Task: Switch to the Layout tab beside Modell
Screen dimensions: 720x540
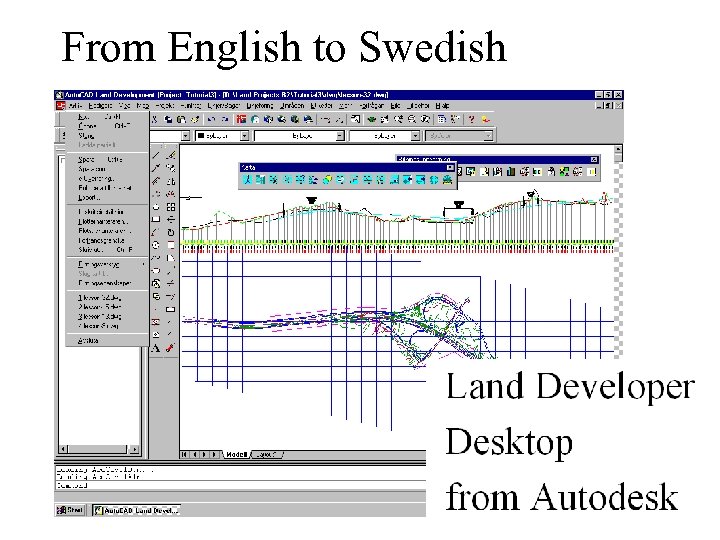Action: pos(267,455)
